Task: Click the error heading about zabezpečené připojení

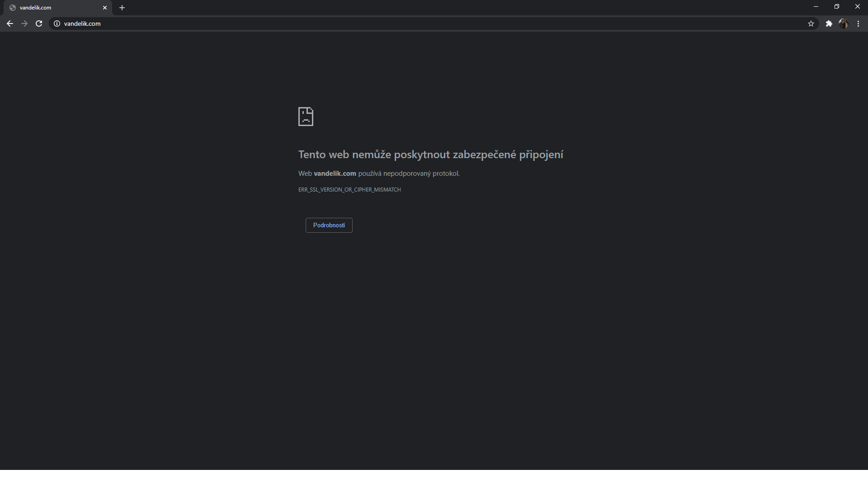Action: tap(431, 155)
